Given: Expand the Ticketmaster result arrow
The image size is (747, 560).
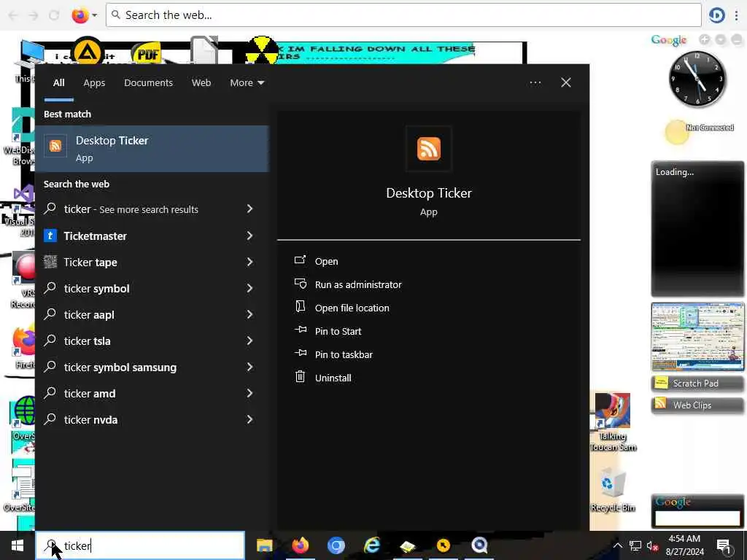Looking at the screenshot, I should 249,236.
